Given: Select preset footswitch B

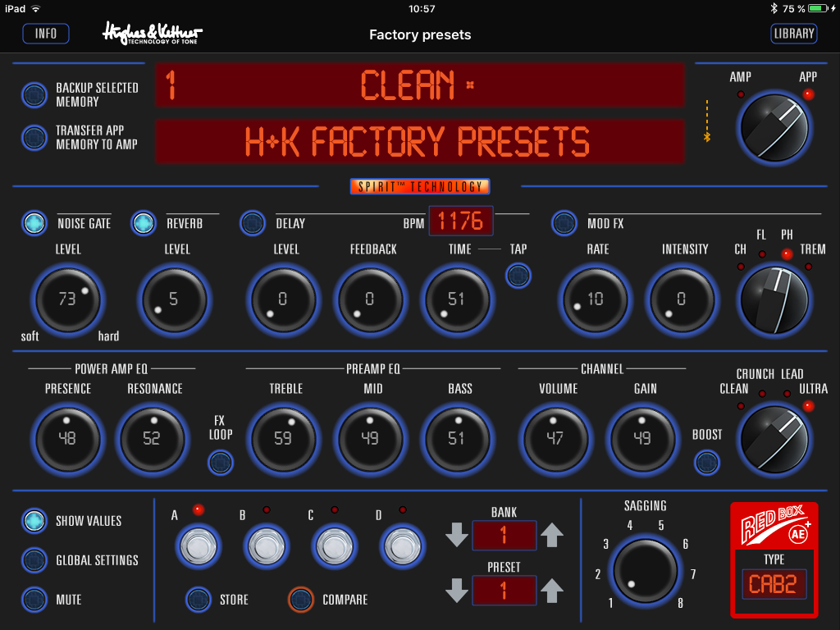Looking at the screenshot, I should 267,547.
